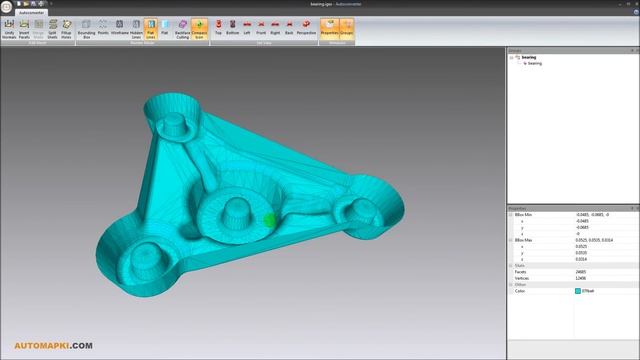Image resolution: width=640 pixels, height=360 pixels.
Task: Collapse the Stats section
Action: 511,266
